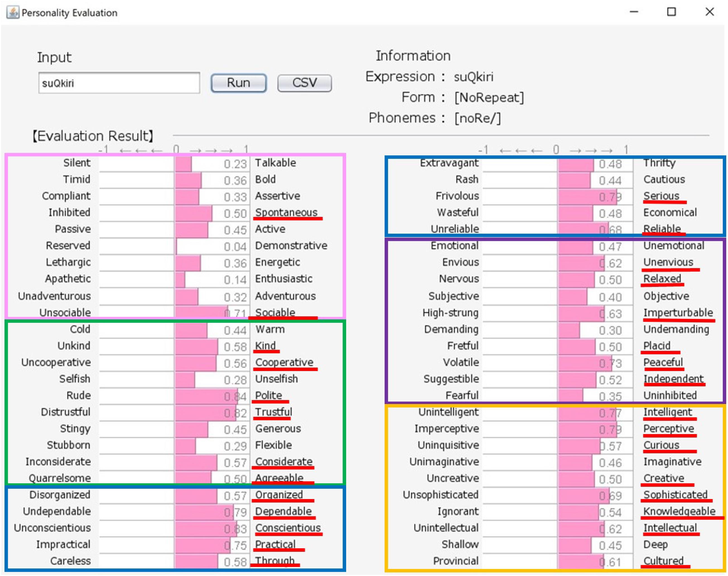Click the 'Imperturbable' label
This screenshot has width=728, height=576.
point(678,313)
